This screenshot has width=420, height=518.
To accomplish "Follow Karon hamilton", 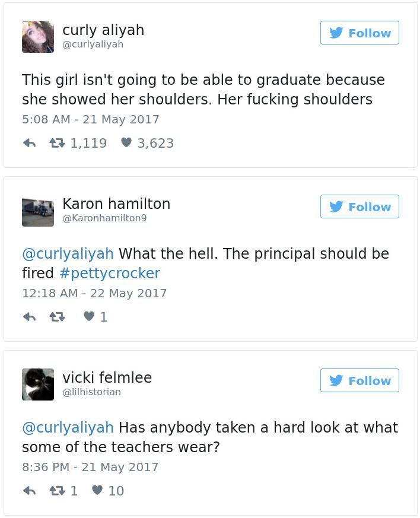I will (x=359, y=207).
